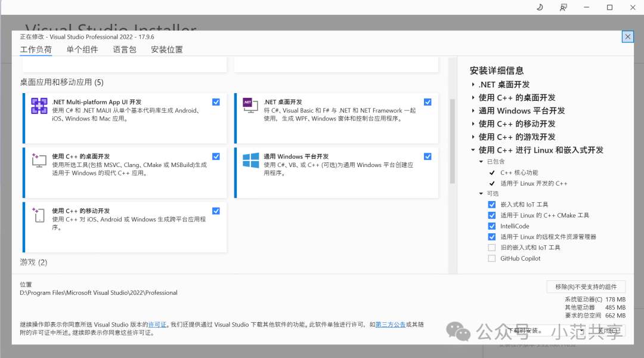
Task: Expand .NET 桌面开发 in install details
Action: 473,84
